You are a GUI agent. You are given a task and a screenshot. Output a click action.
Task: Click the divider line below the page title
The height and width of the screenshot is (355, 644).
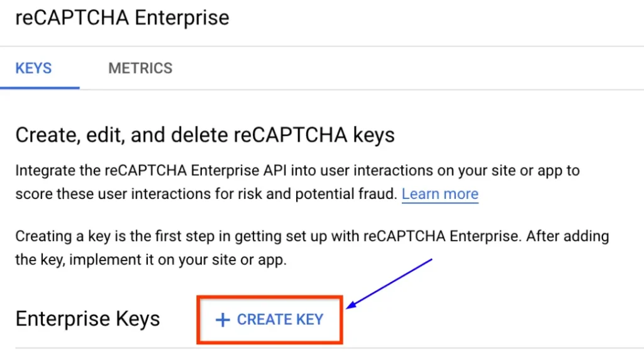tap(322, 46)
